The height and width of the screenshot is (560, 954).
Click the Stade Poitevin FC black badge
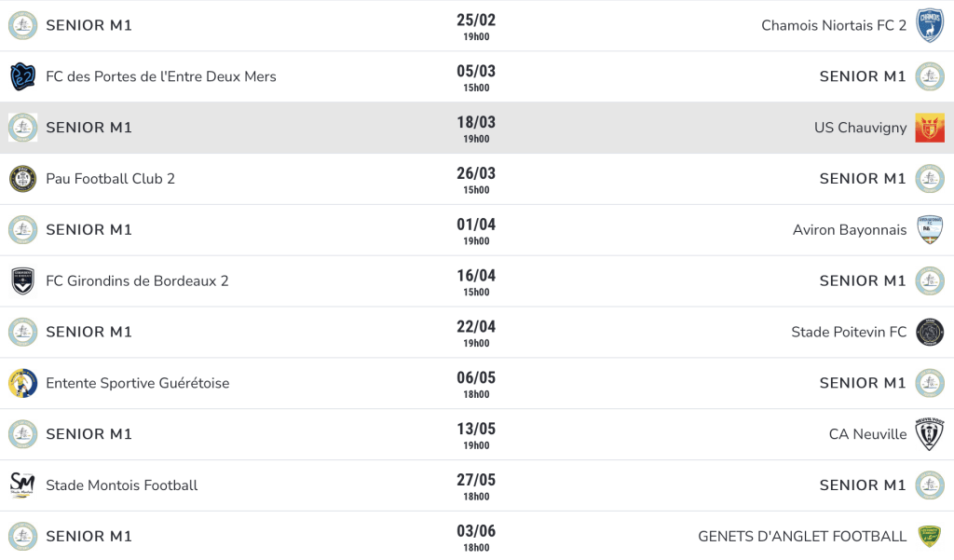click(x=930, y=332)
